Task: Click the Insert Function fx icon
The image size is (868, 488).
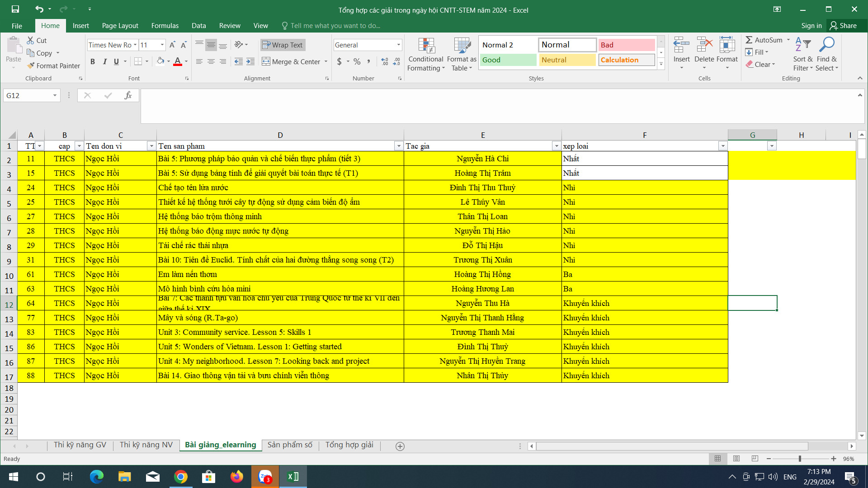Action: pos(128,95)
